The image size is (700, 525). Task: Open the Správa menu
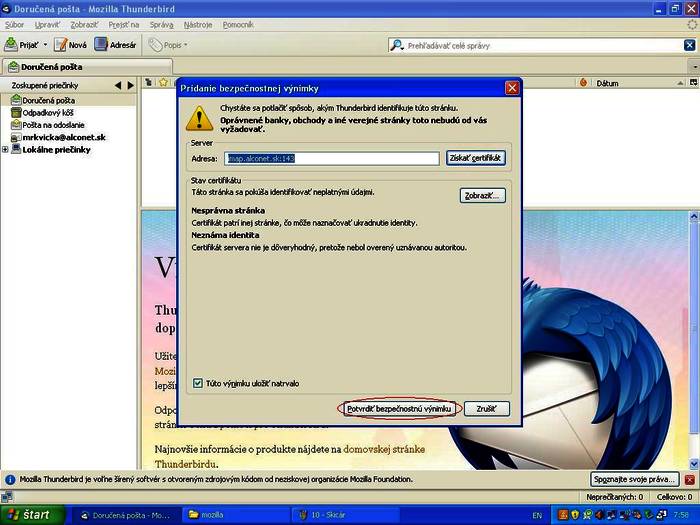[x=161, y=25]
